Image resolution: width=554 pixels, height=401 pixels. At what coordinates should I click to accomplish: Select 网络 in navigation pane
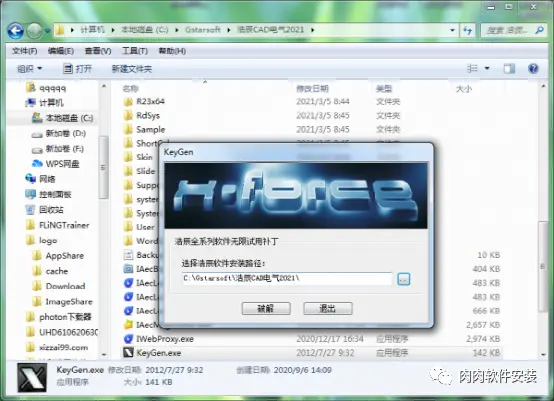[x=40, y=179]
